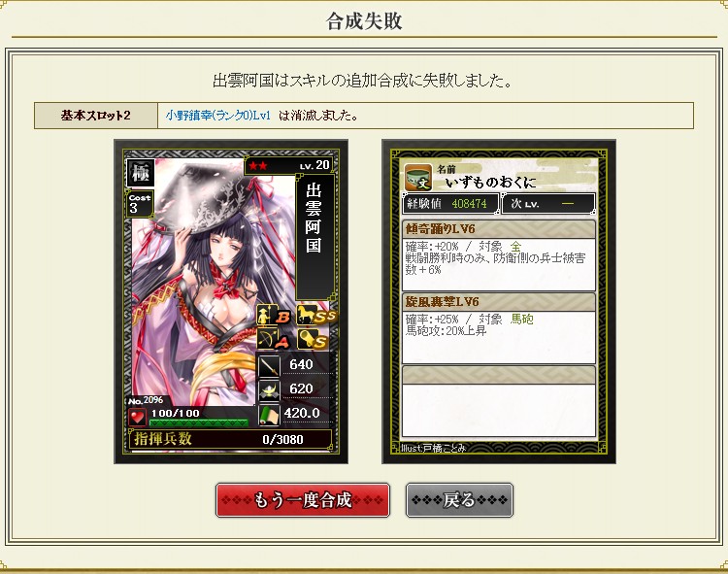Click the attack power sword icon

tap(269, 365)
